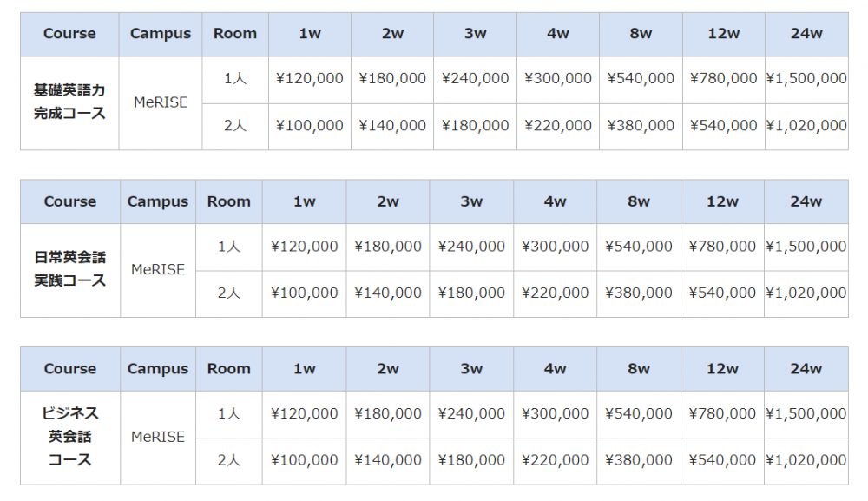This screenshot has width=868, height=501.
Task: Click the 24w header in first table
Action: (806, 34)
